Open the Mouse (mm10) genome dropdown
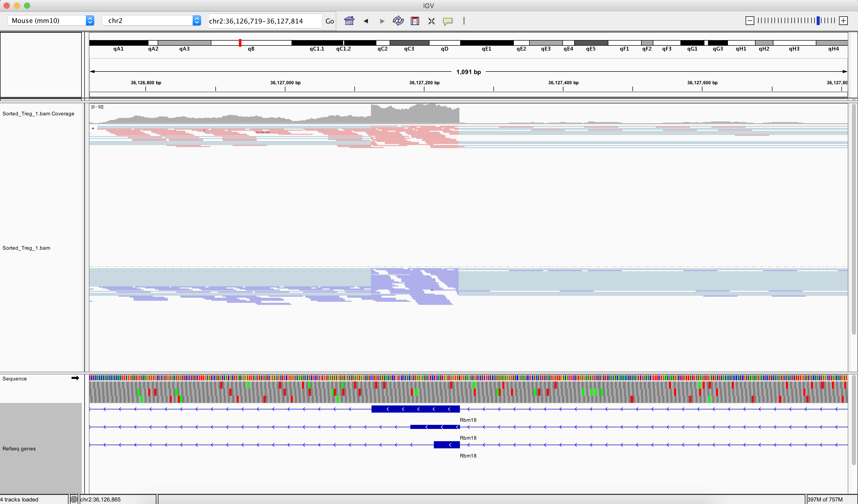858x504 pixels. (51, 20)
